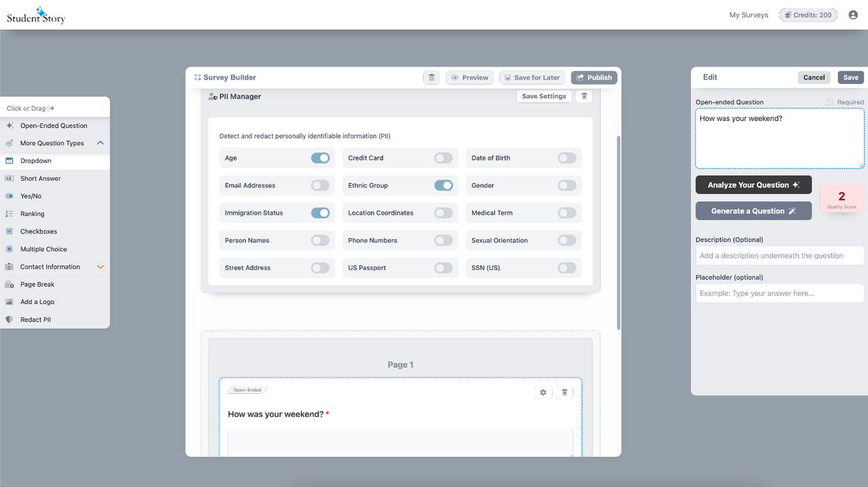Click the Survey Builder trash icon
The width and height of the screenshot is (868, 487).
[x=431, y=77]
